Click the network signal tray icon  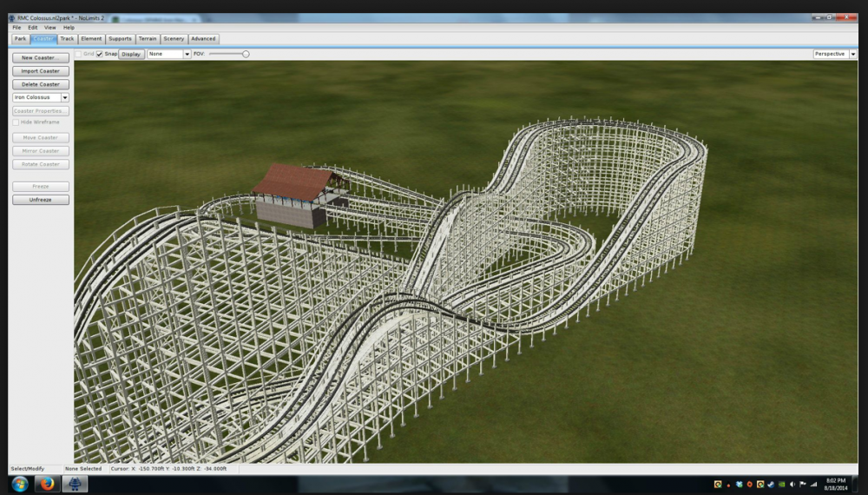[813, 484]
